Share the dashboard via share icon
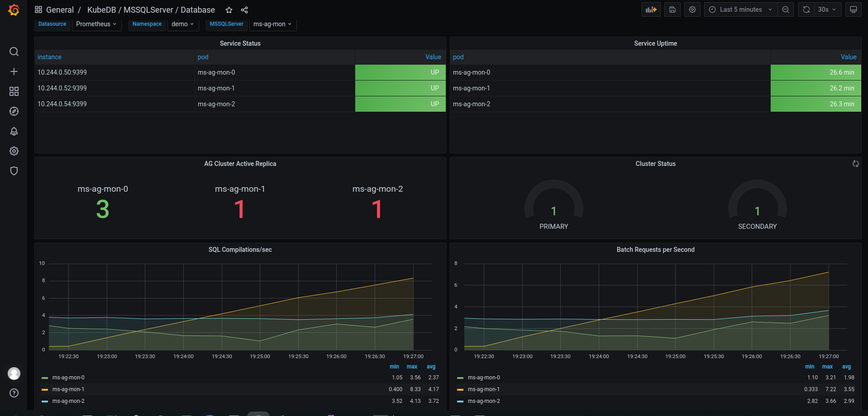Viewport: 868px width, 416px height. click(x=244, y=10)
